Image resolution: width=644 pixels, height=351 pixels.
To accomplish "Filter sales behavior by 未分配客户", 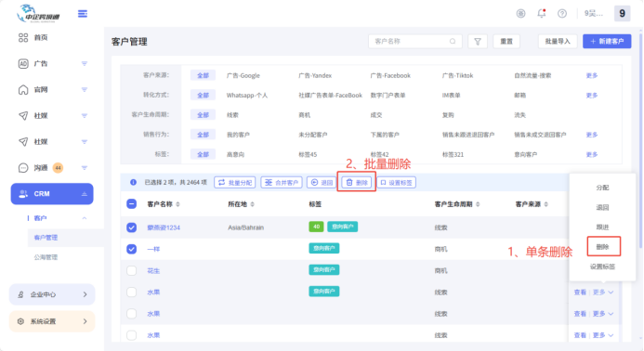I will (x=312, y=135).
